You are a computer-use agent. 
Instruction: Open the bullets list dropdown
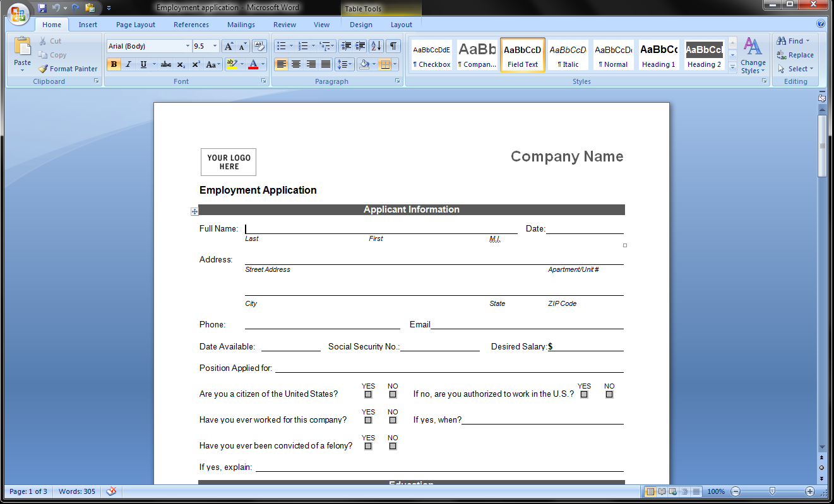click(x=291, y=46)
